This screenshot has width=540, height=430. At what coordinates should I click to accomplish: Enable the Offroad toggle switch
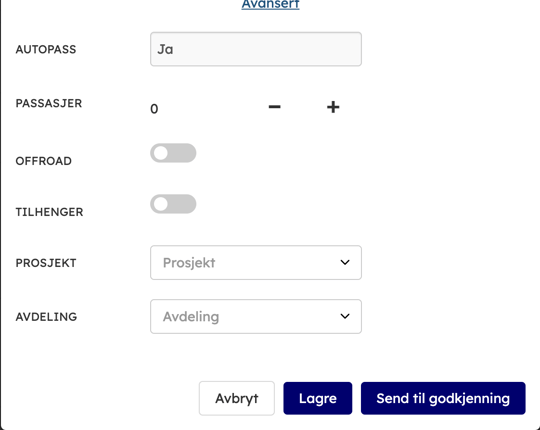click(173, 153)
